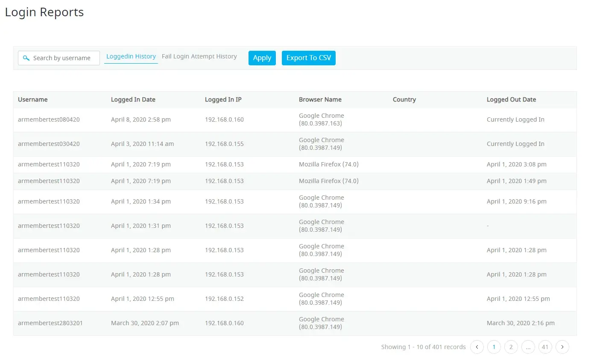This screenshot has width=591, height=364.
Task: Click the pagination ellipsis button
Action: pyautogui.click(x=528, y=347)
